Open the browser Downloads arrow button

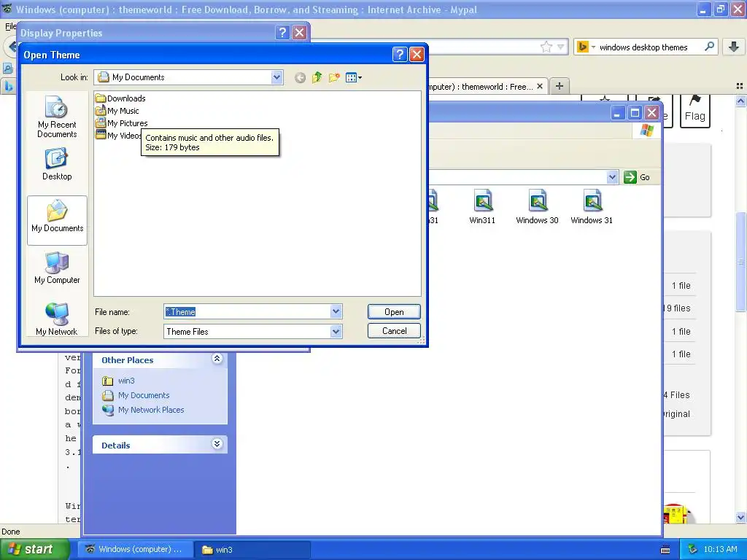coord(734,47)
